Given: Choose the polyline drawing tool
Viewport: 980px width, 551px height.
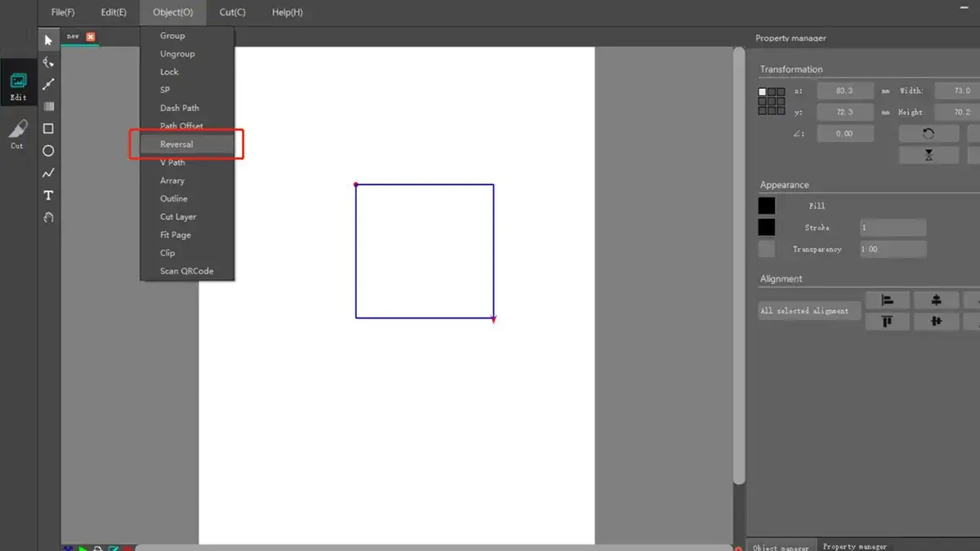Looking at the screenshot, I should point(48,173).
